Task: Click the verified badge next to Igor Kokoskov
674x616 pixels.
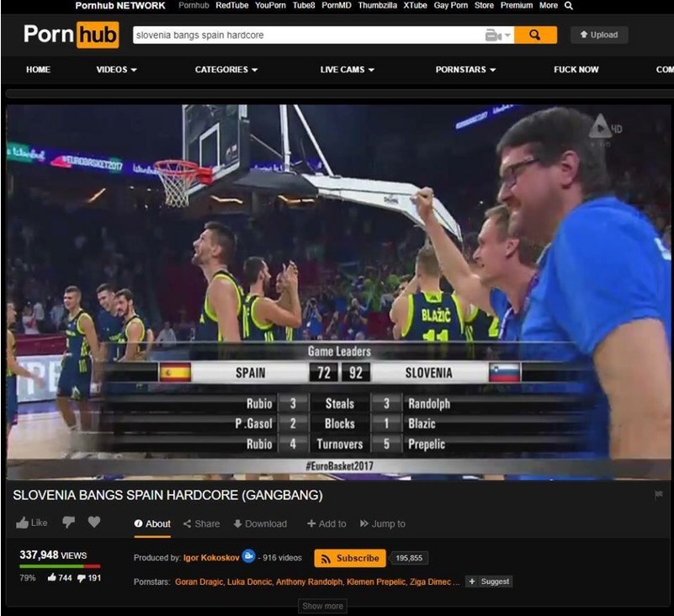Action: tap(248, 556)
